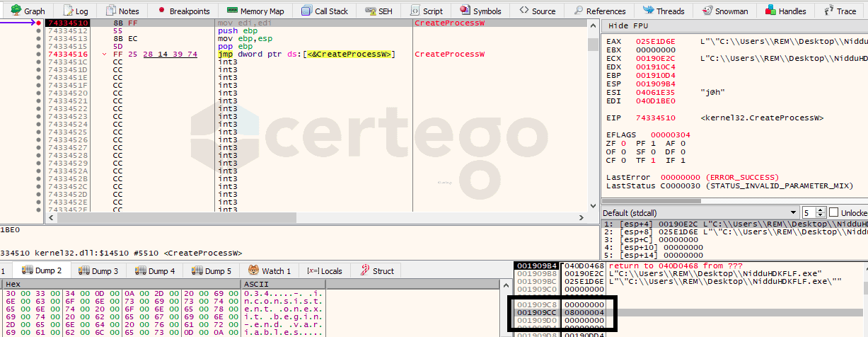Image resolution: width=868 pixels, height=337 pixels.
Task: Click the Hide FPU button
Action: point(628,25)
